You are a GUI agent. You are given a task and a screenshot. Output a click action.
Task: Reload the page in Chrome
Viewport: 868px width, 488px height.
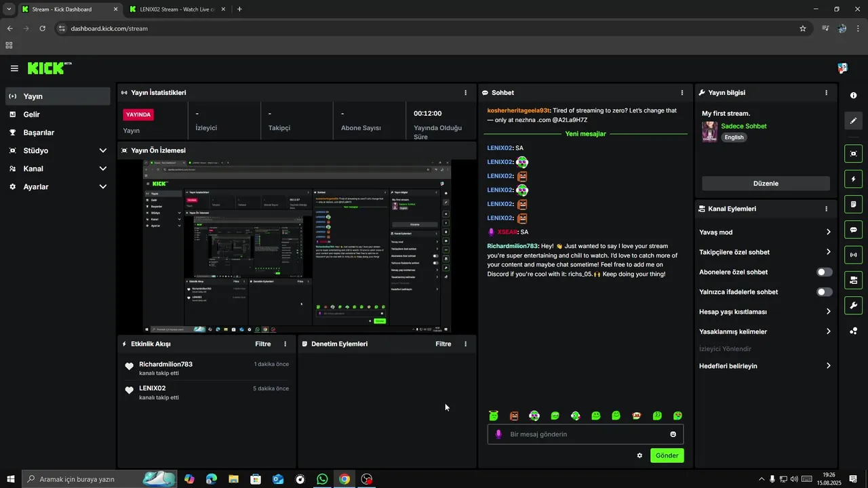click(42, 28)
